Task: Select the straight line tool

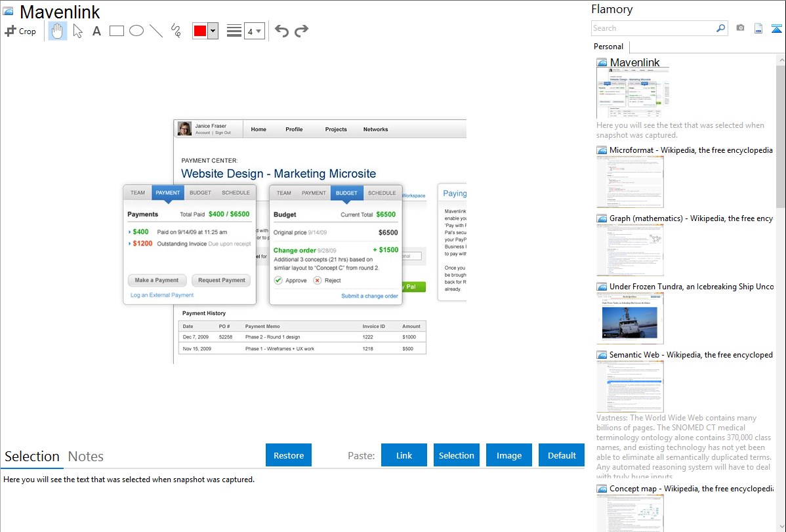Action: 156,31
